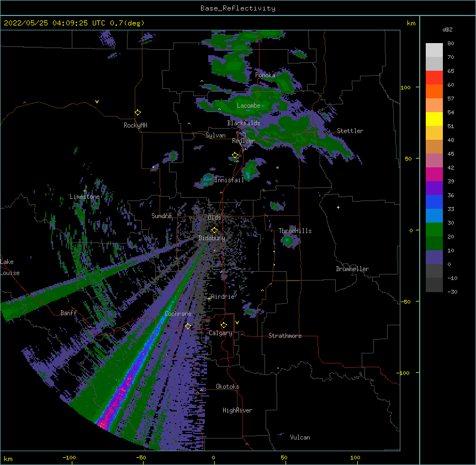Viewport: 476px width, 465px height.
Task: Pick the slate 10-0 dBZ legend swatch
Action: (x=434, y=257)
